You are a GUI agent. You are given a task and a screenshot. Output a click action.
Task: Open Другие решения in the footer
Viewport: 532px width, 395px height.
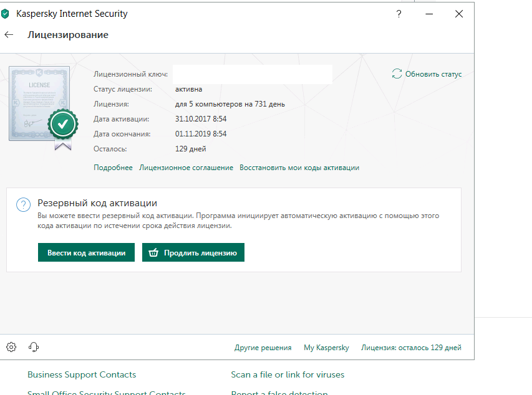(263, 348)
